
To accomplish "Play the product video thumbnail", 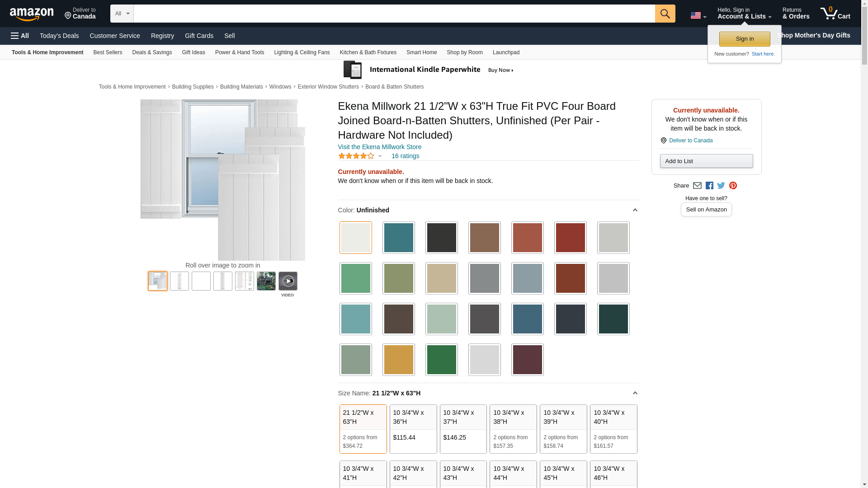I will [x=288, y=281].
